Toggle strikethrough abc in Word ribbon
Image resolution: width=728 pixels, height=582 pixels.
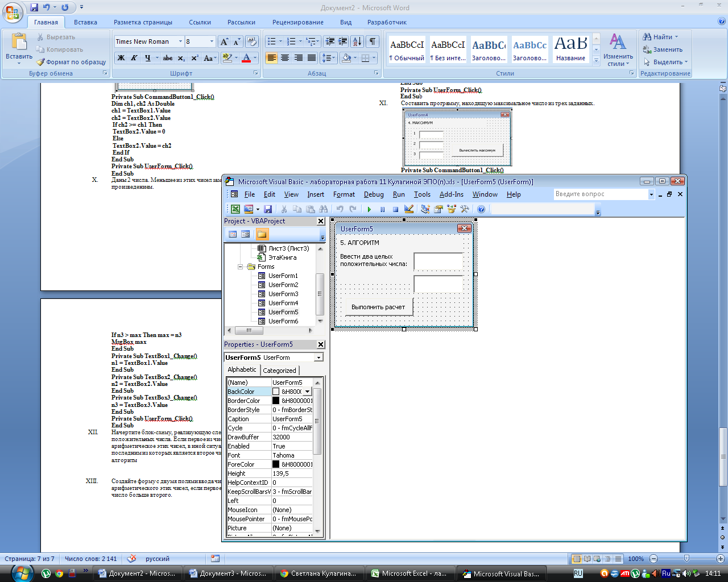click(x=168, y=58)
